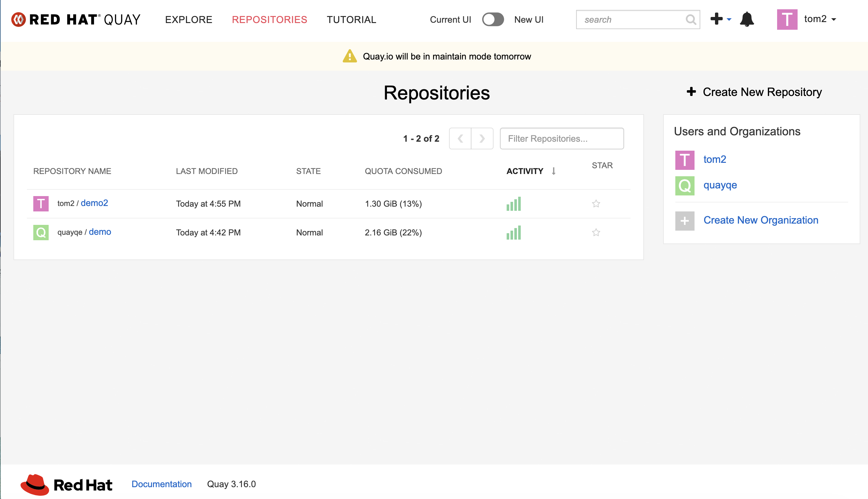Sort repositories by the Activity column arrow
Viewport: 868px width, 499px height.
click(x=553, y=171)
